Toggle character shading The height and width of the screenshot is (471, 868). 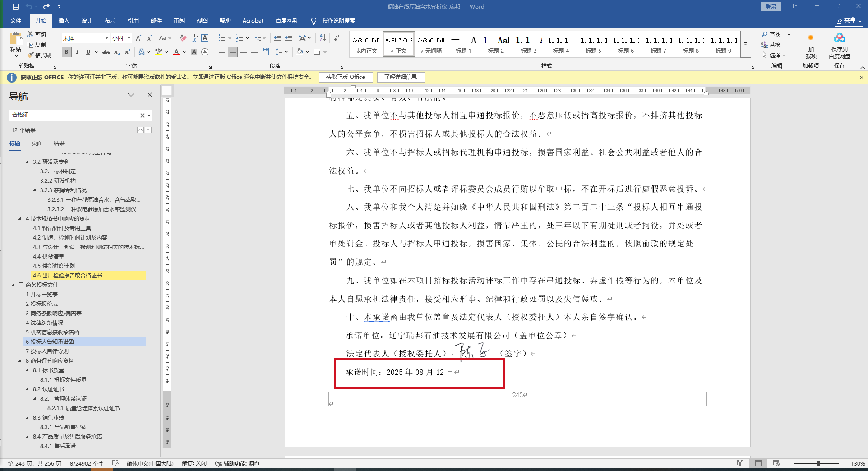point(194,52)
